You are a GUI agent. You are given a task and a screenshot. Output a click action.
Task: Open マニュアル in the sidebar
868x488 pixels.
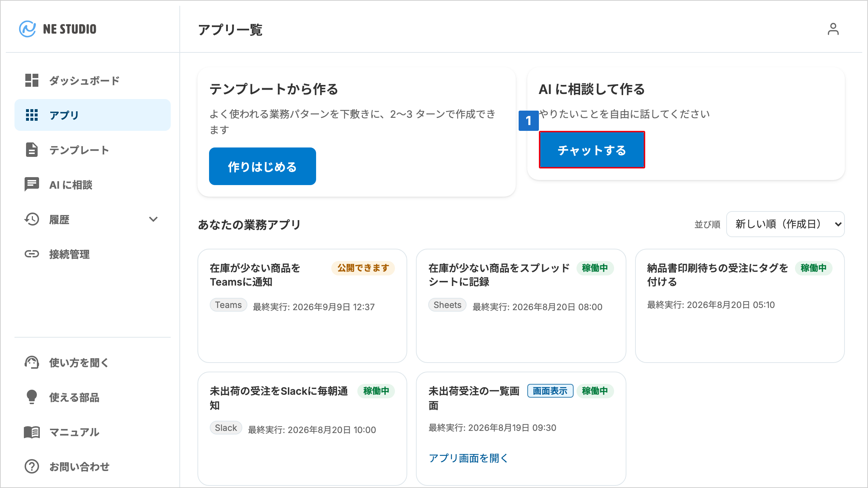pos(93,432)
